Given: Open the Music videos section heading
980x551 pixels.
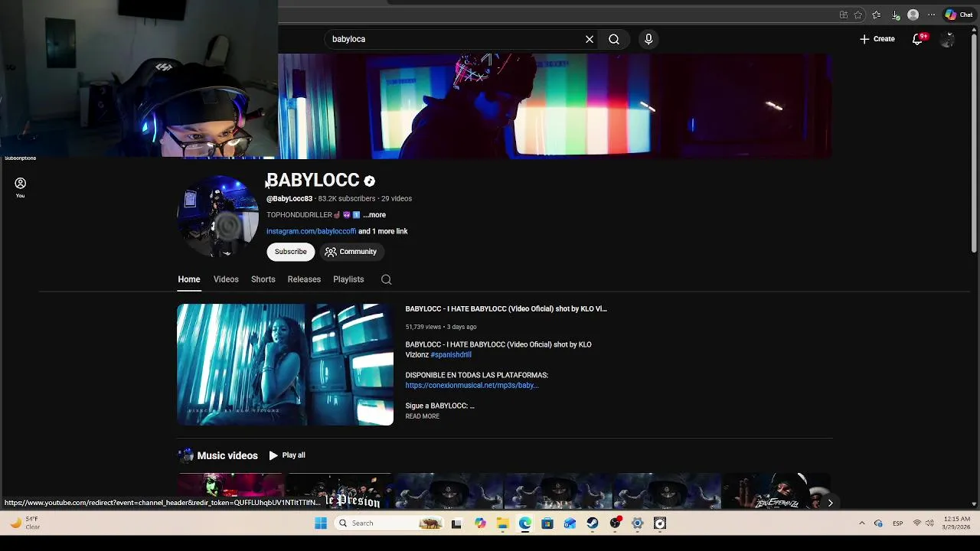Looking at the screenshot, I should pos(227,455).
